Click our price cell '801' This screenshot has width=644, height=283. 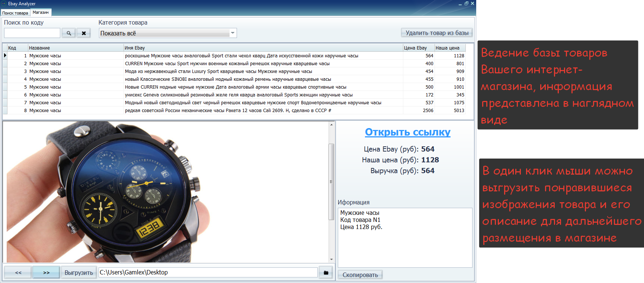(450, 64)
